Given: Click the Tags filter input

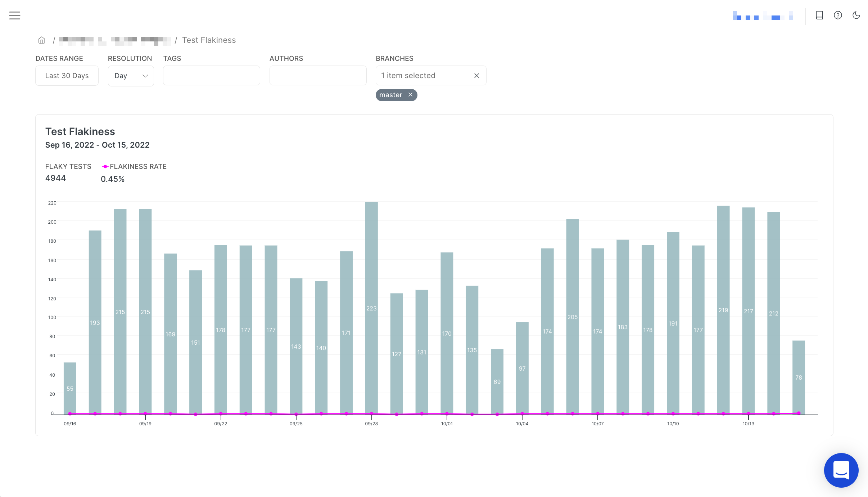Looking at the screenshot, I should pos(212,76).
